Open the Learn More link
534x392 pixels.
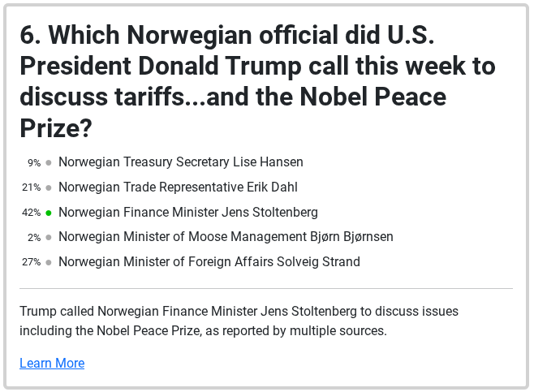click(52, 363)
